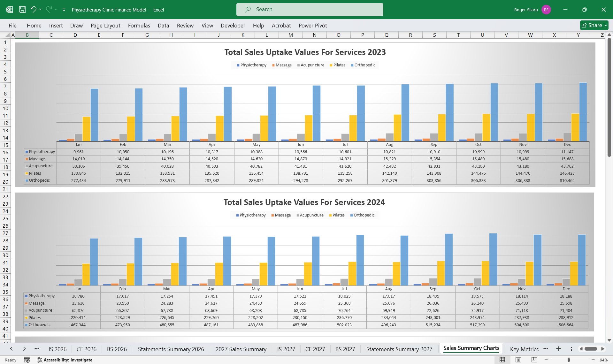Click the Excel app icon in title bar

[x=10, y=10]
